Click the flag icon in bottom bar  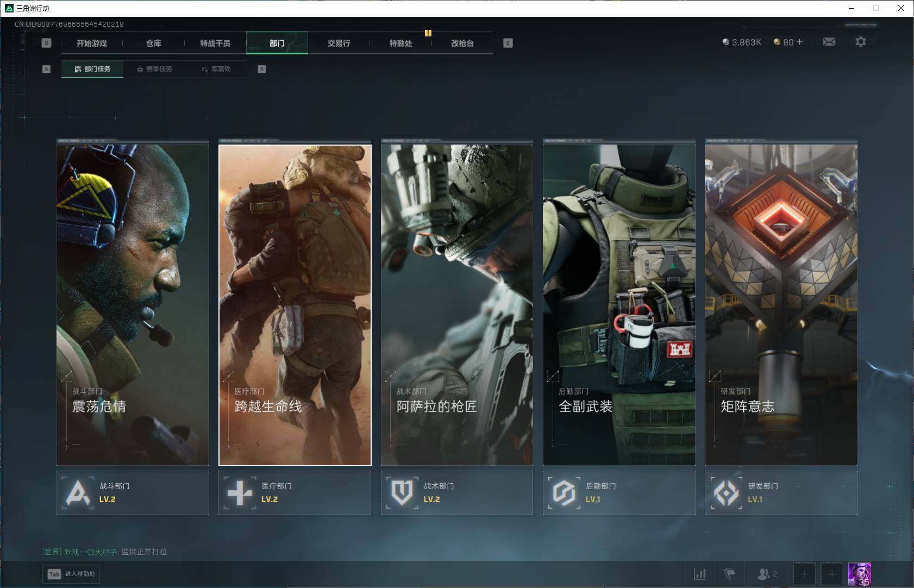coord(729,574)
